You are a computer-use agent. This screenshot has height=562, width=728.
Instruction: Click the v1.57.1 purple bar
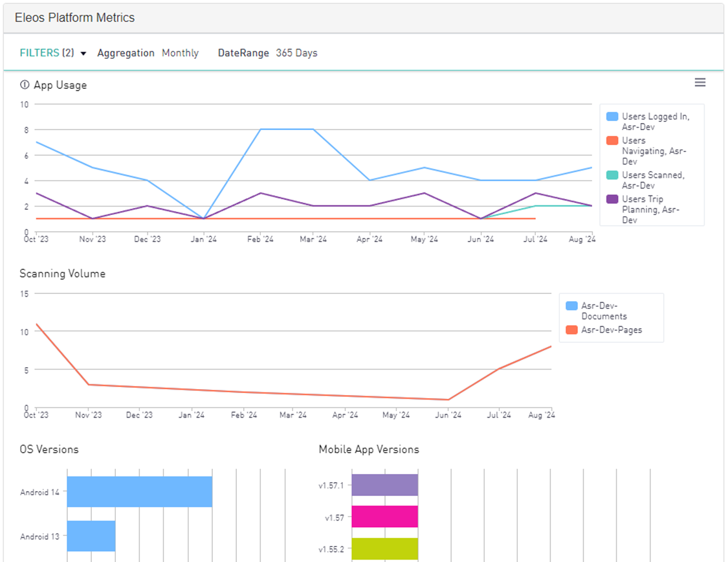384,485
